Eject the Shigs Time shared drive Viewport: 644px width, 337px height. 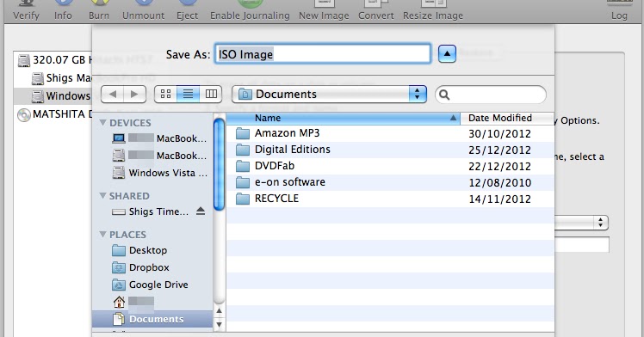click(201, 211)
